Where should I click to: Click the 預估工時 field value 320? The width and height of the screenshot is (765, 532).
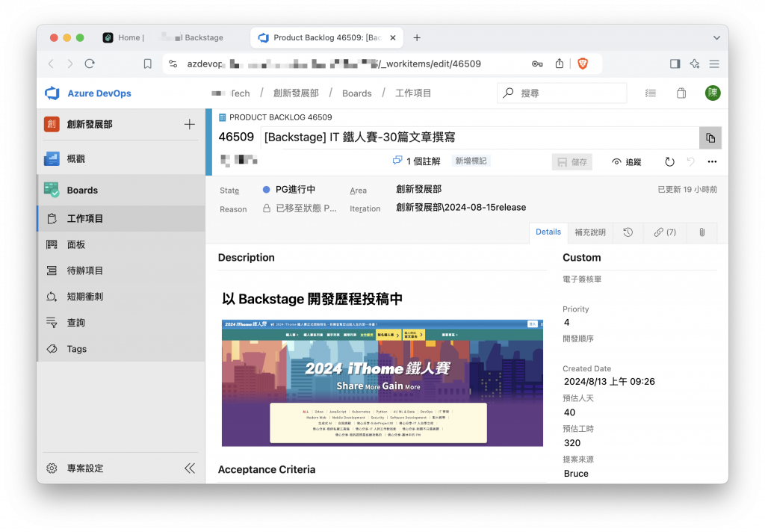[572, 443]
